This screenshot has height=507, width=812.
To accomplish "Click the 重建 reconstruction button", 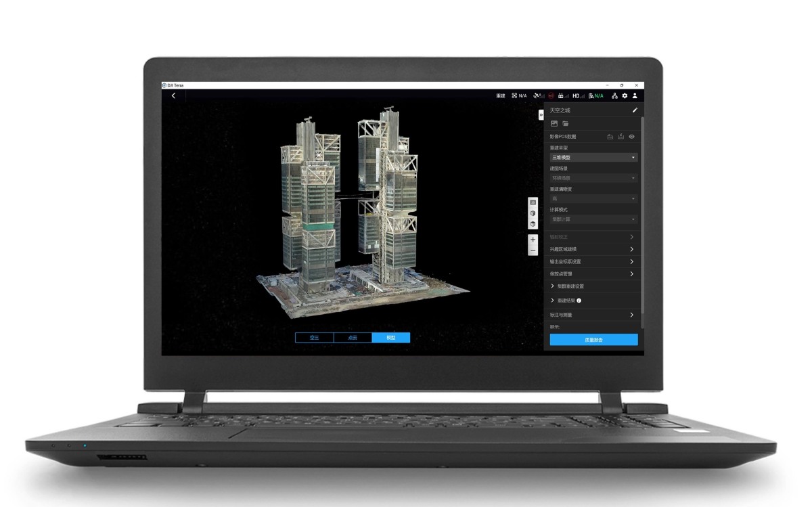I will (x=500, y=95).
